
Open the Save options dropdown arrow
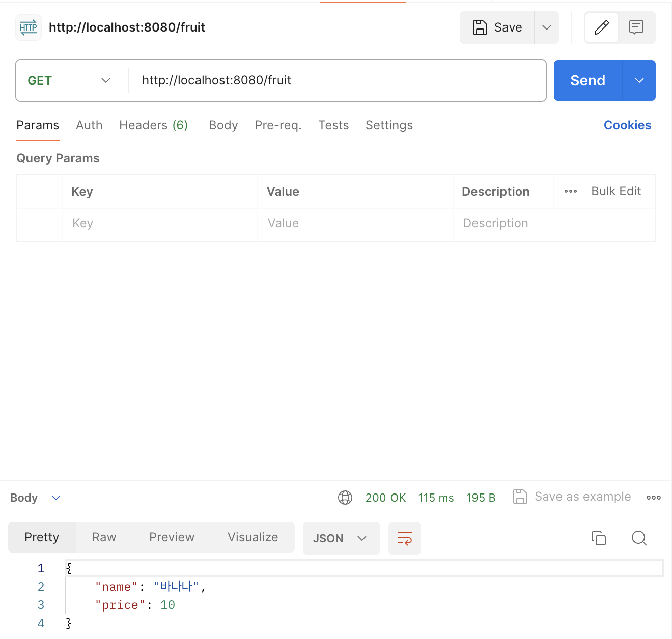pos(547,27)
